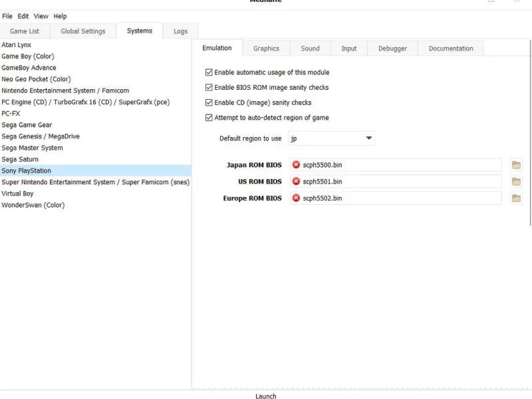Select Game Boy (Color) system
The height and width of the screenshot is (399, 532).
pos(96,57)
